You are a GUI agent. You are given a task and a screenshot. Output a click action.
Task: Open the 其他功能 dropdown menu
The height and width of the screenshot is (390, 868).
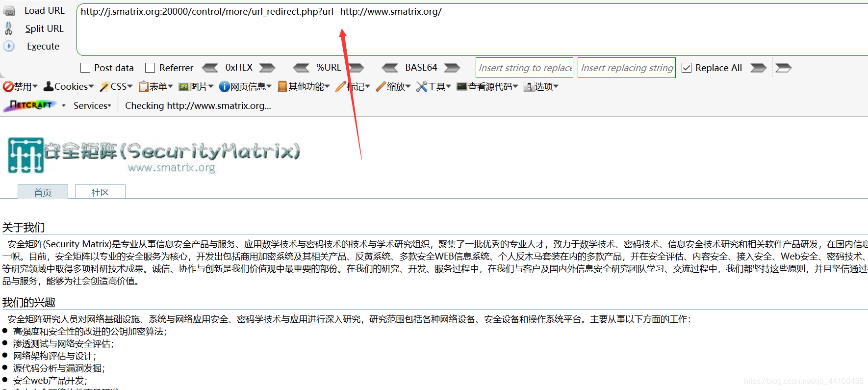308,87
